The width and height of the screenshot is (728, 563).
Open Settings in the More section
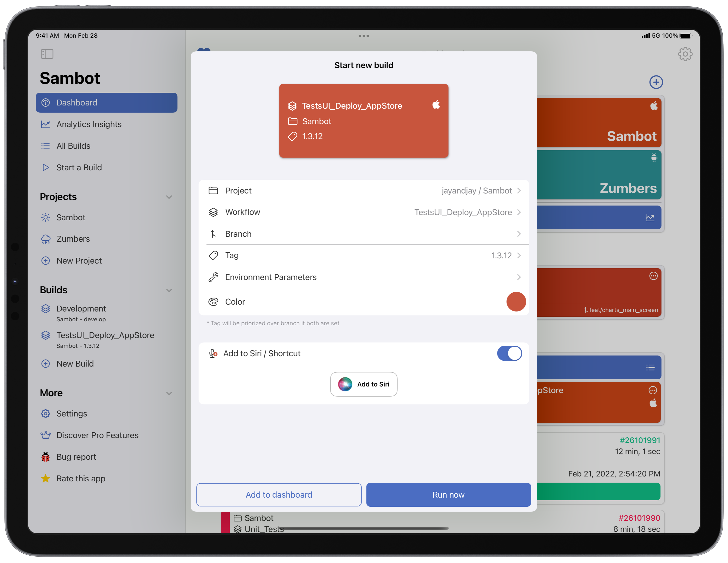pyautogui.click(x=106, y=414)
